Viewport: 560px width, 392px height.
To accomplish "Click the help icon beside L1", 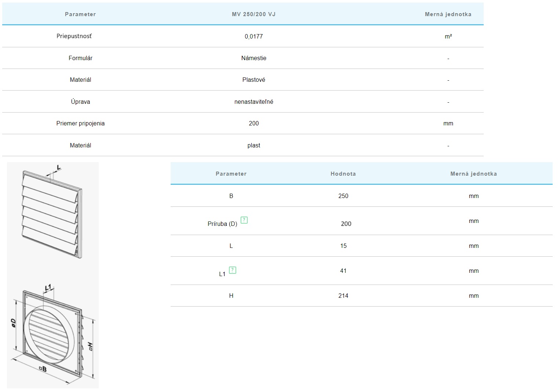I will [x=232, y=270].
